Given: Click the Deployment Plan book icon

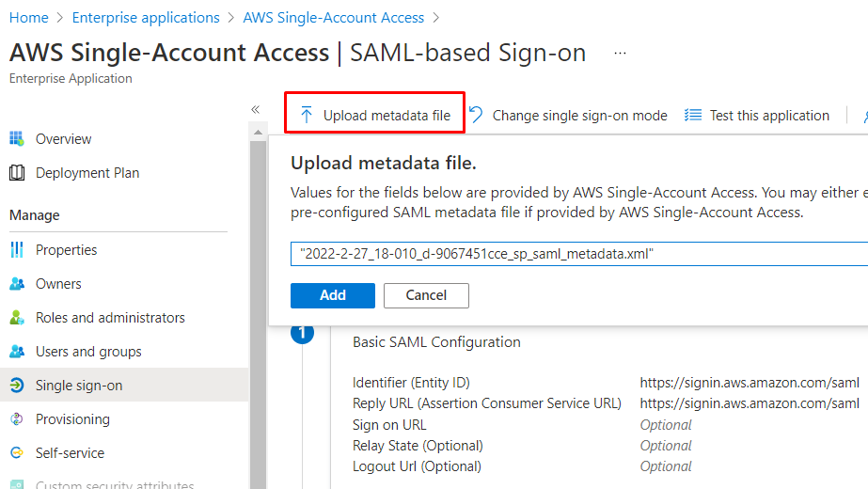Looking at the screenshot, I should click(17, 173).
